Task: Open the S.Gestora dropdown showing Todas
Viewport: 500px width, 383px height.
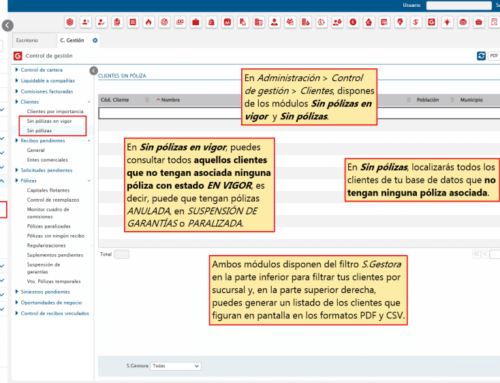Action: coord(176,366)
